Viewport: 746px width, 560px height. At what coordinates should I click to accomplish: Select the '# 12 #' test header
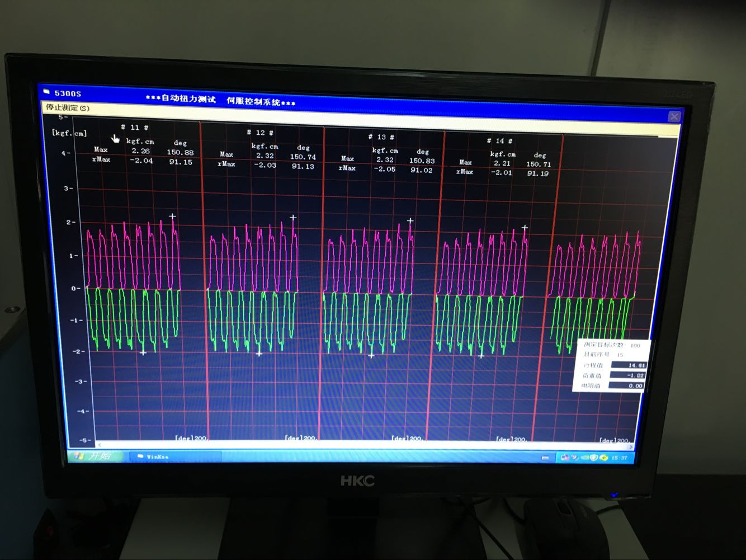[x=260, y=133]
